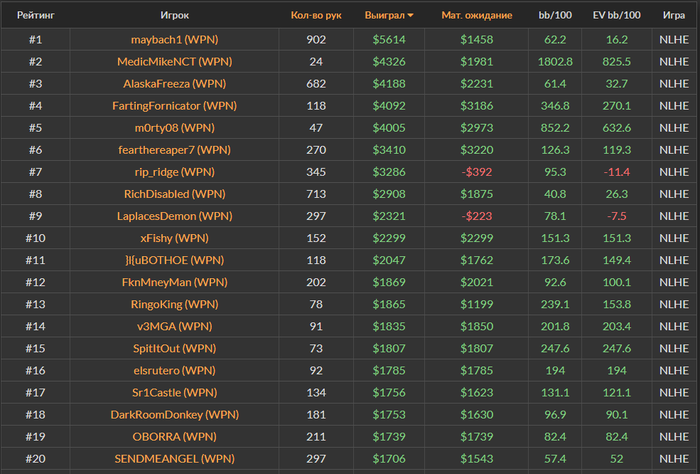Screen dimensions: 700x474
Task: Open player rip_ridge (WPN)
Action: [x=175, y=172]
